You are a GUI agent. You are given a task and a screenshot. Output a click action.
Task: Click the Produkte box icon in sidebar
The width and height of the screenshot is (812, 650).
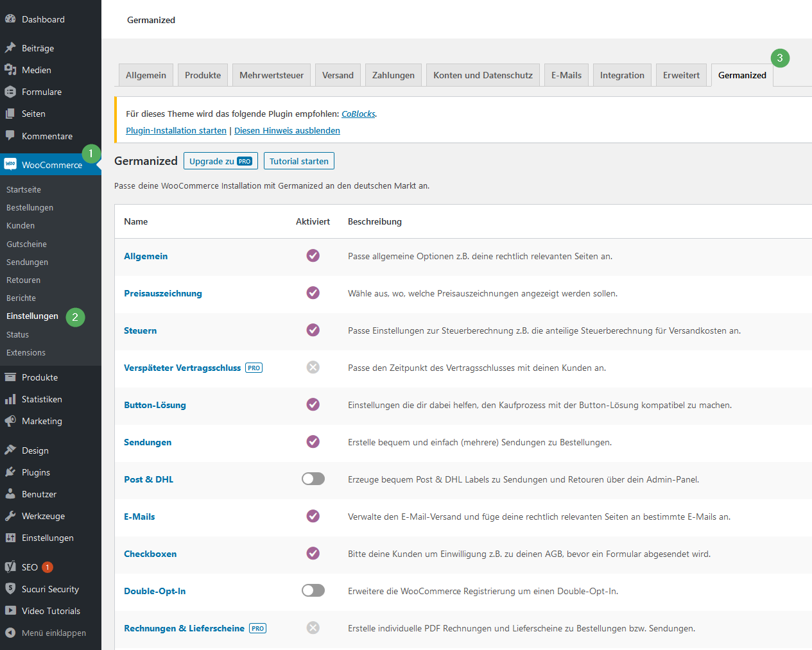click(10, 377)
